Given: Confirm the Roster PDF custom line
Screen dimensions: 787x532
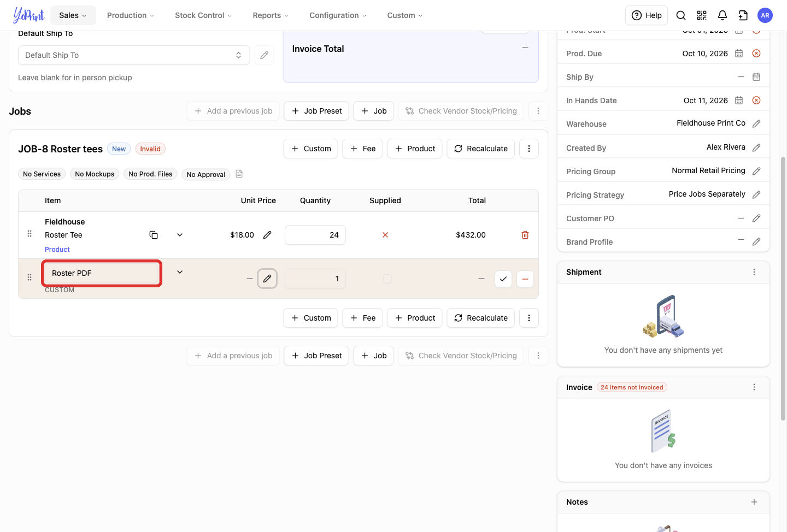Looking at the screenshot, I should (x=503, y=279).
